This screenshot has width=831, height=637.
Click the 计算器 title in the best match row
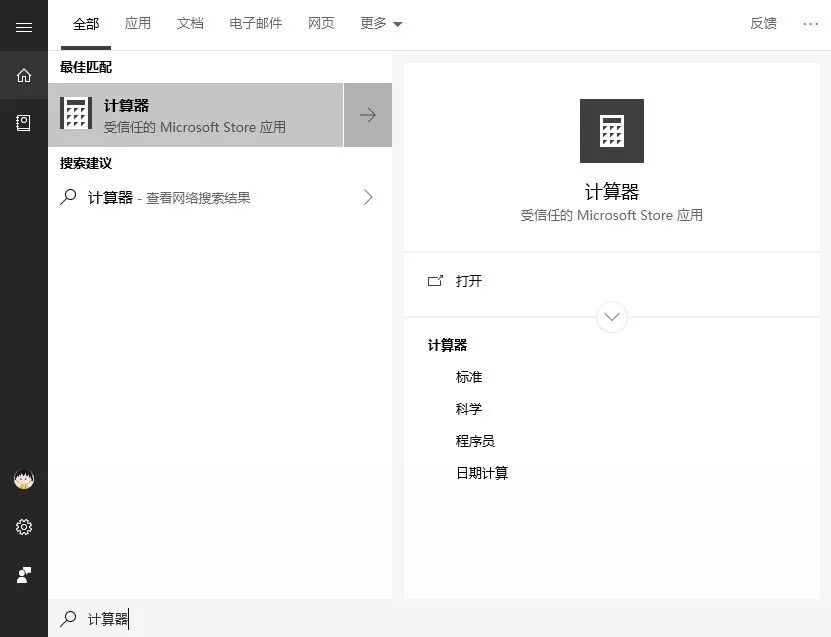[126, 105]
